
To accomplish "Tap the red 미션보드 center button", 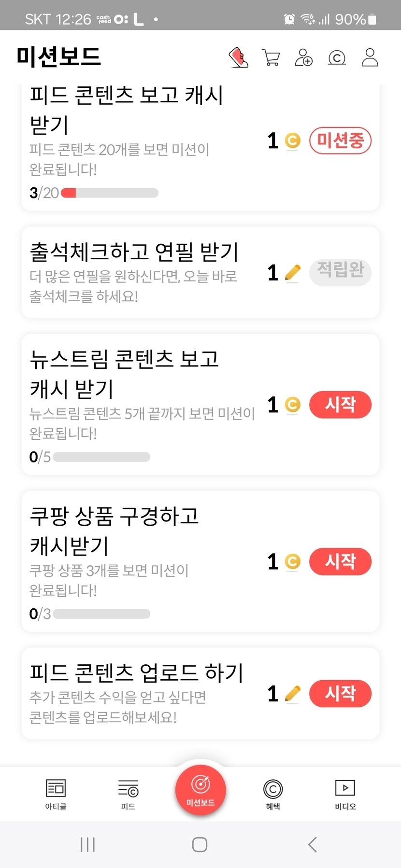I will (200, 790).
